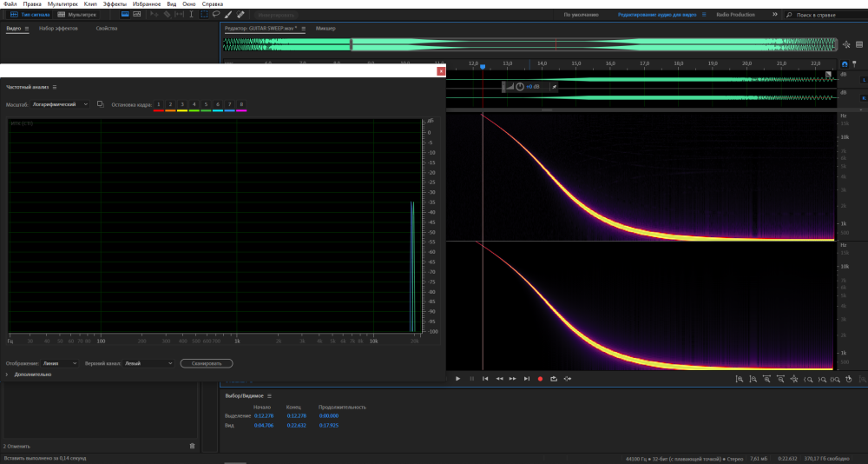Toggle loop playback icon
Image resolution: width=868 pixels, height=464 pixels.
pyautogui.click(x=554, y=379)
